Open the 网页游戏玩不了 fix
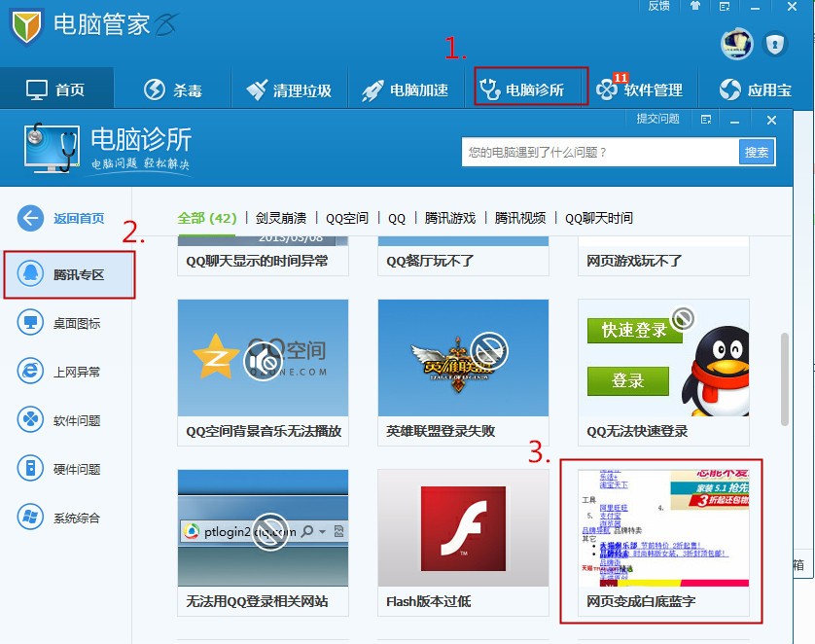 [663, 256]
